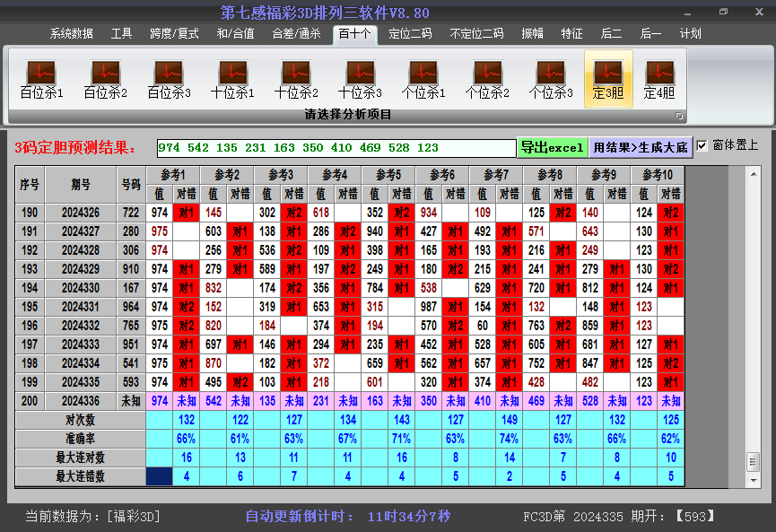Image resolution: width=776 pixels, height=532 pixels.
Task: Click winning number 722 in row 190
Action: (131, 213)
